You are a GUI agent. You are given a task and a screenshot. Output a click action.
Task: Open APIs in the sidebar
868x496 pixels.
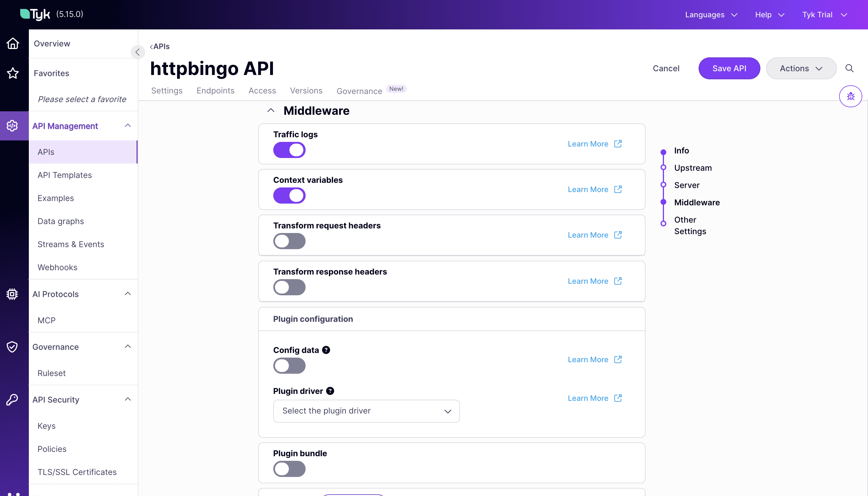83,152
